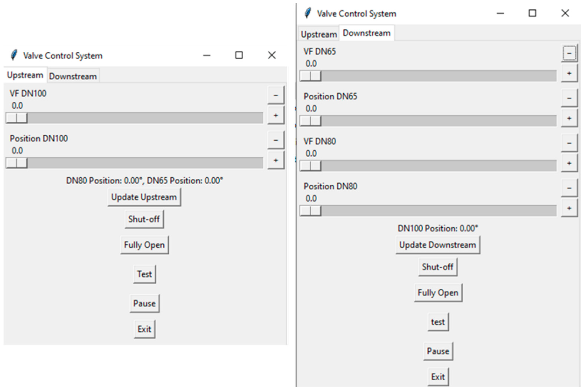Click the capitalized Test button
The width and height of the screenshot is (584, 392).
144,274
